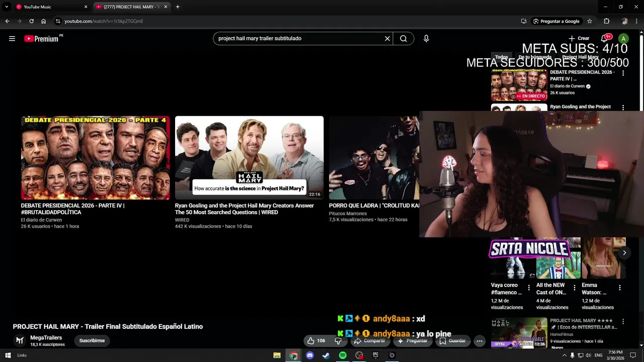Click Preguntar a Google in address bar
Screen dimensions: 644x362
[x=556, y=21]
